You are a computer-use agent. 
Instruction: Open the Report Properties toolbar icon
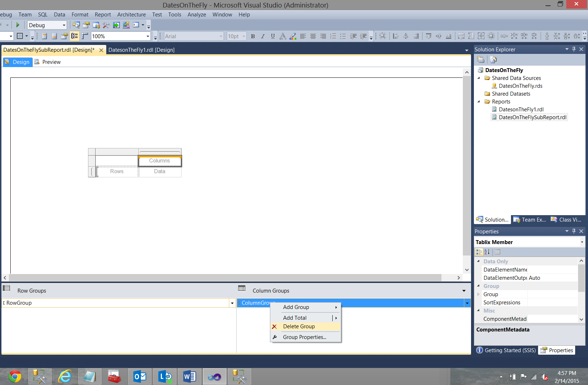[65, 36]
